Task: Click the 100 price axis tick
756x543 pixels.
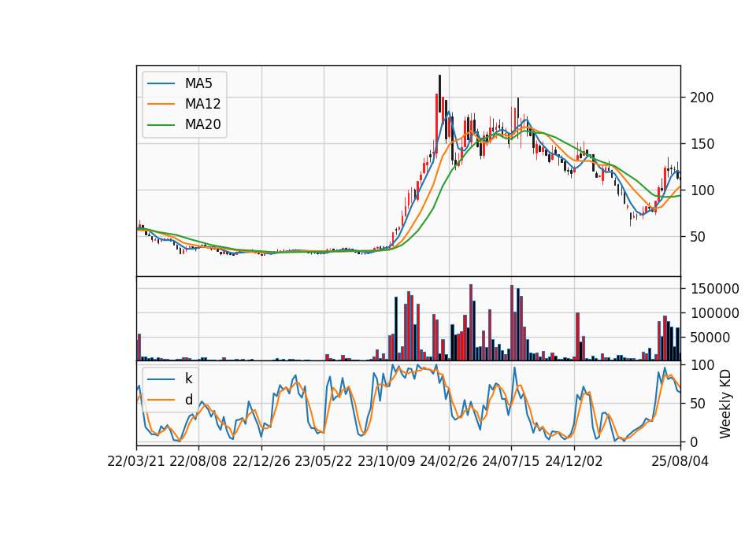Action: coord(702,190)
